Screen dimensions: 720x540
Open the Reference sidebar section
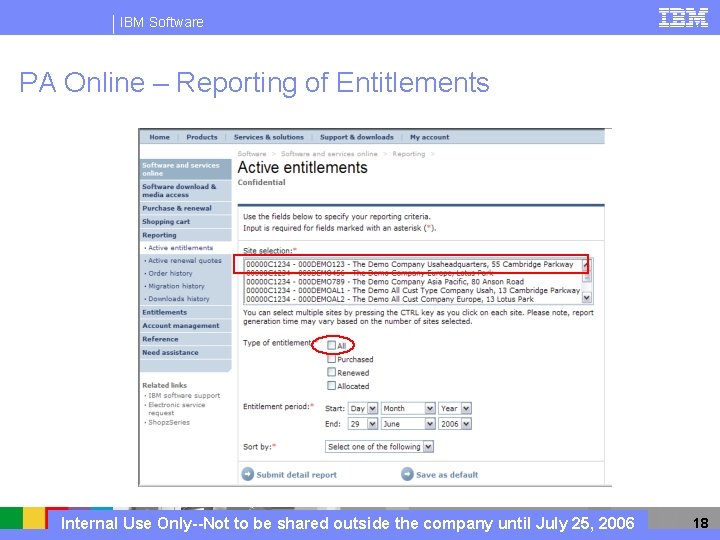pyautogui.click(x=186, y=339)
